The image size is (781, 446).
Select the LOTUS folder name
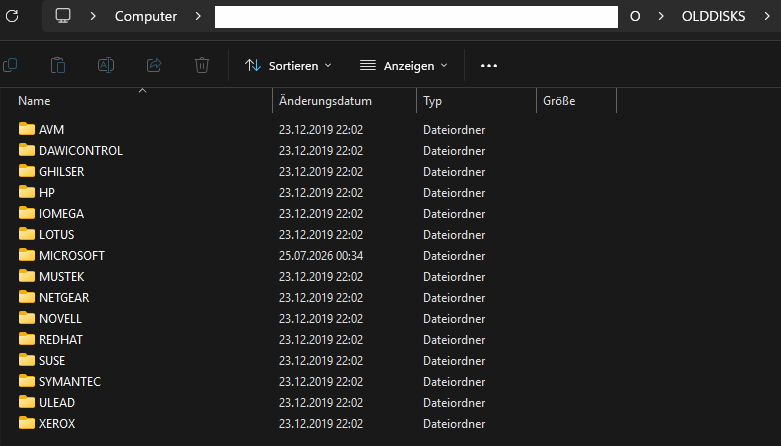pyautogui.click(x=56, y=234)
